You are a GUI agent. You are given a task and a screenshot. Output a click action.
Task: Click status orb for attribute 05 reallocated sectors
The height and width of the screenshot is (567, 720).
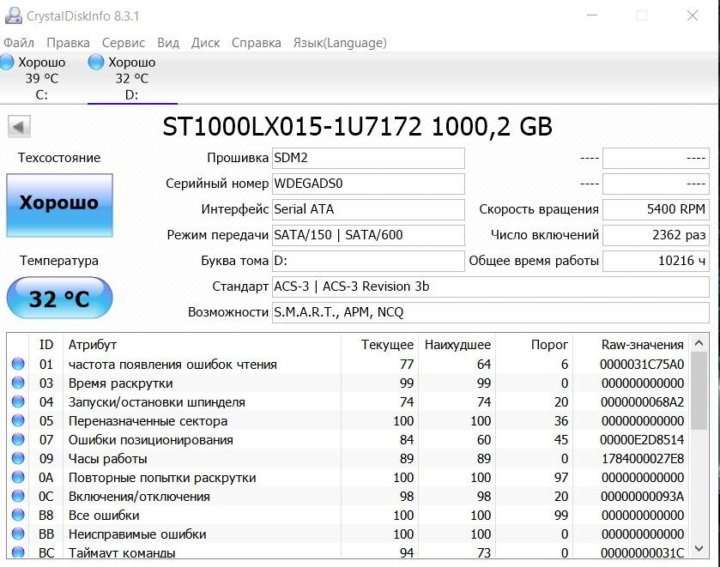tap(18, 422)
